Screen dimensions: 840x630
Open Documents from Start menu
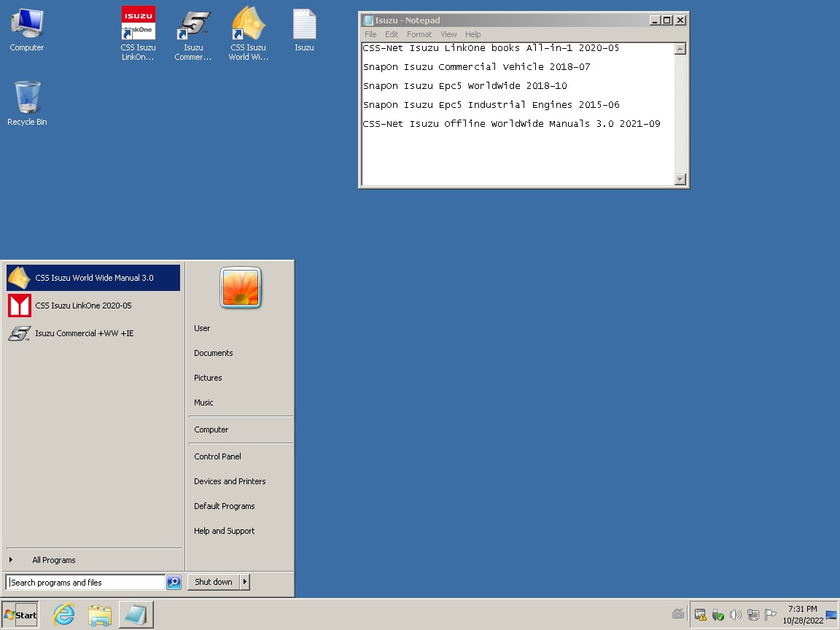tap(213, 353)
